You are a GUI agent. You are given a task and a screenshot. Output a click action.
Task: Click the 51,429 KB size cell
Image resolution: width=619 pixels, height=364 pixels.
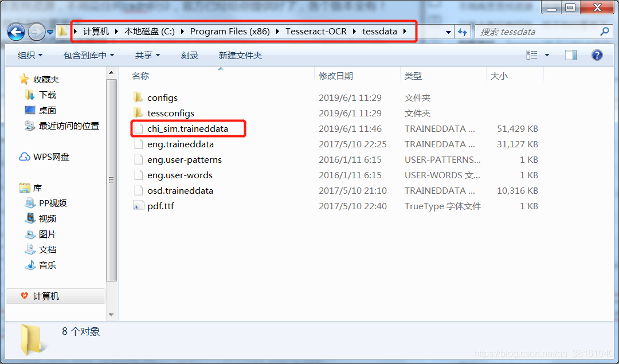518,129
